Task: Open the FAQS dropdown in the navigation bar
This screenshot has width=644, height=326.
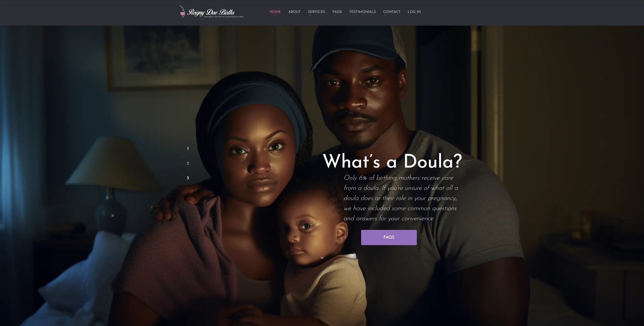Action: pos(337,12)
